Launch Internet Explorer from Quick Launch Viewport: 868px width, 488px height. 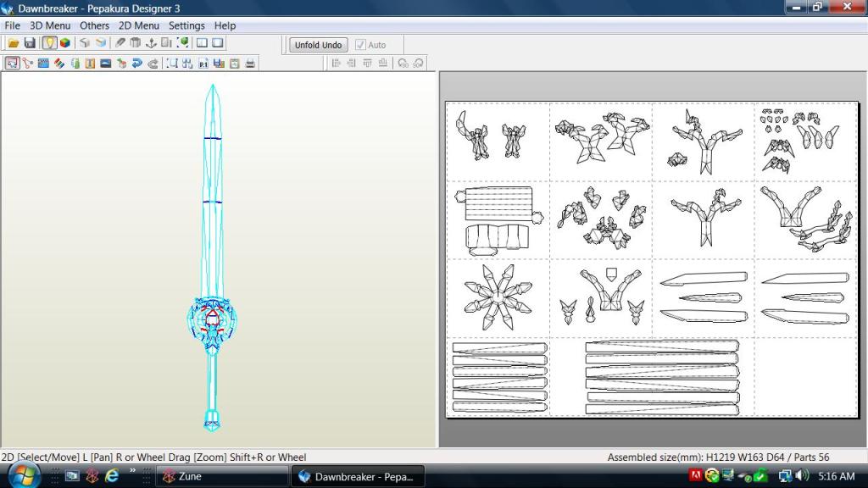click(112, 476)
